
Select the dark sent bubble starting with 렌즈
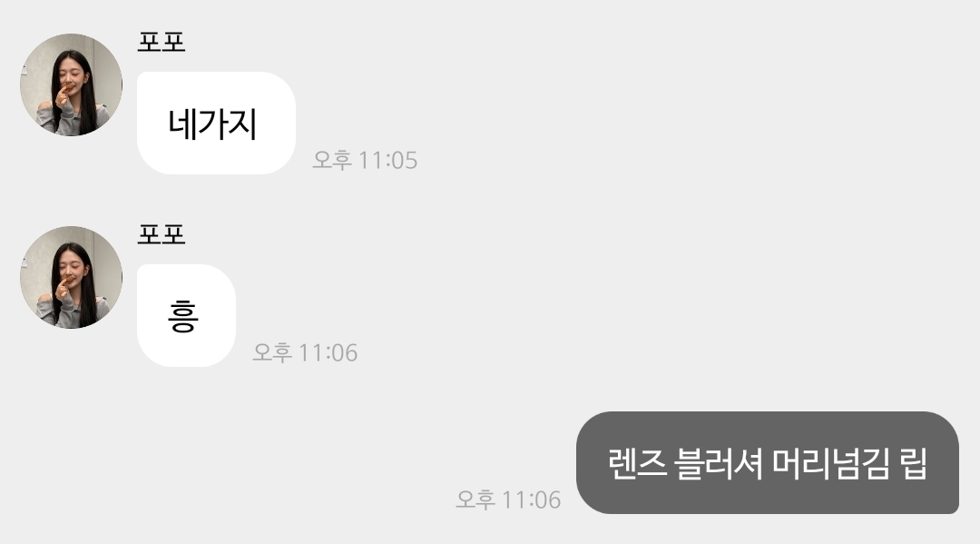(x=768, y=462)
